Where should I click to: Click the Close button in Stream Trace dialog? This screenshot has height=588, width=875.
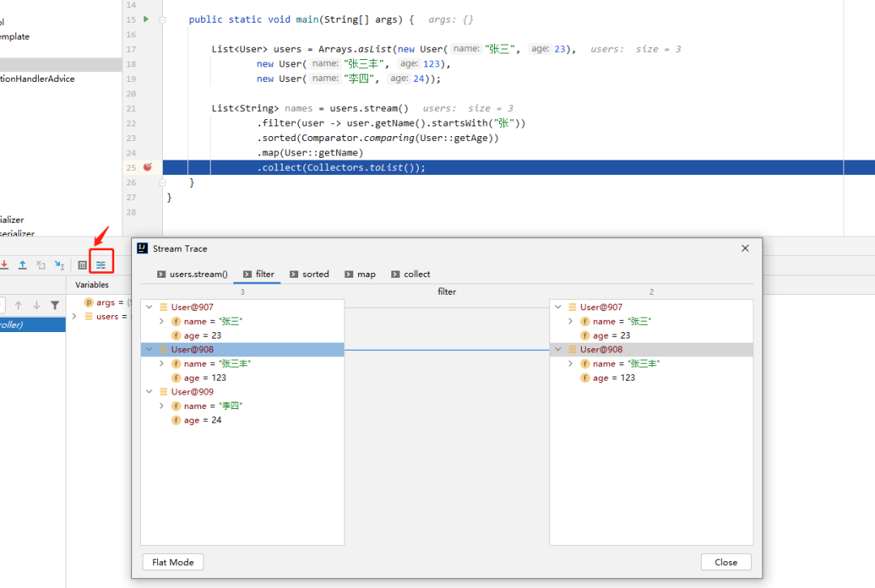click(726, 562)
